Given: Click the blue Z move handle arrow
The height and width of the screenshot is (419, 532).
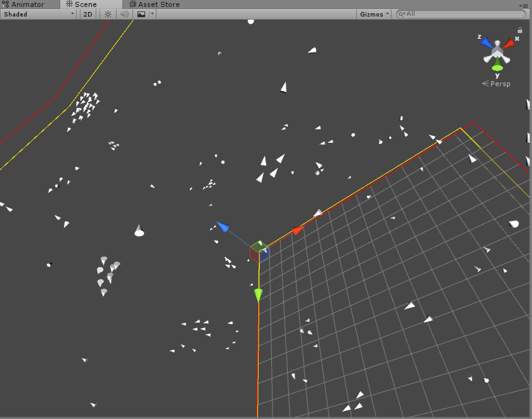Looking at the screenshot, I should tap(223, 226).
